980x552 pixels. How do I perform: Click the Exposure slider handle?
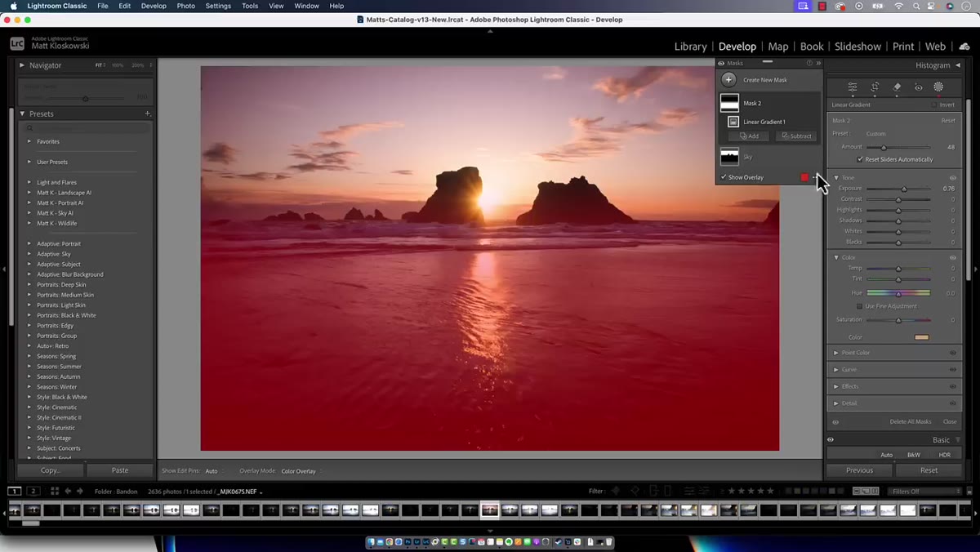(904, 189)
